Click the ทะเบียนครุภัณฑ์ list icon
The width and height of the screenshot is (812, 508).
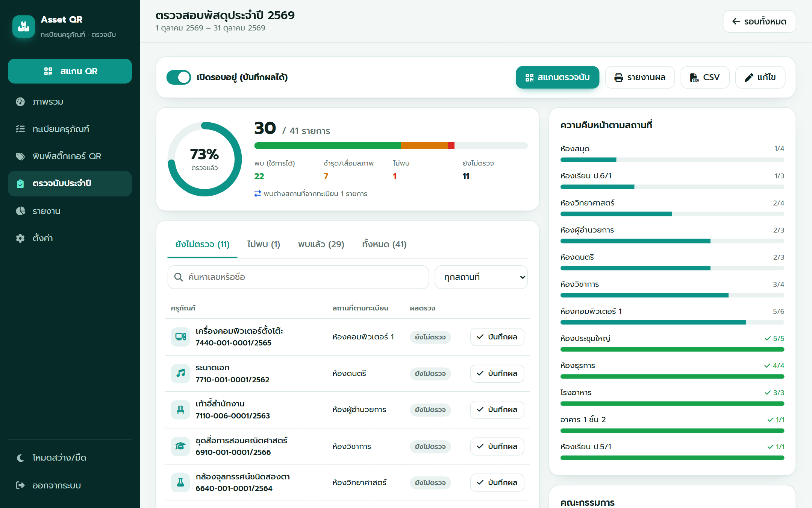20,129
